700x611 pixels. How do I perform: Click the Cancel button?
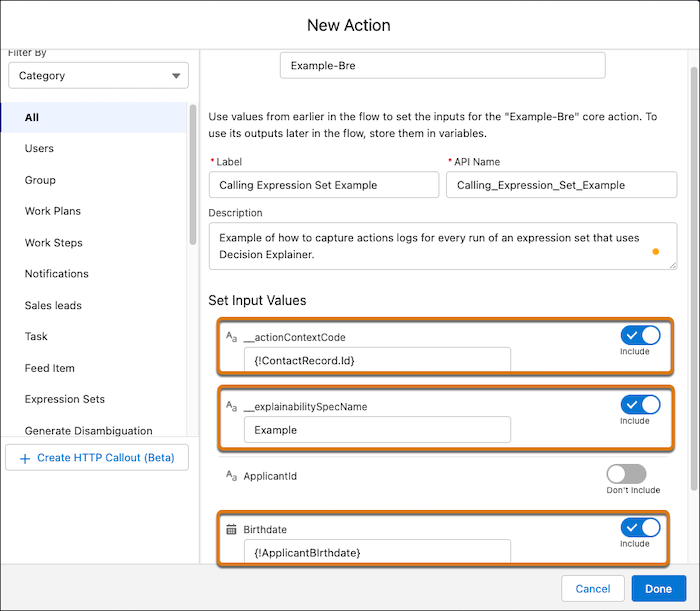tap(592, 589)
